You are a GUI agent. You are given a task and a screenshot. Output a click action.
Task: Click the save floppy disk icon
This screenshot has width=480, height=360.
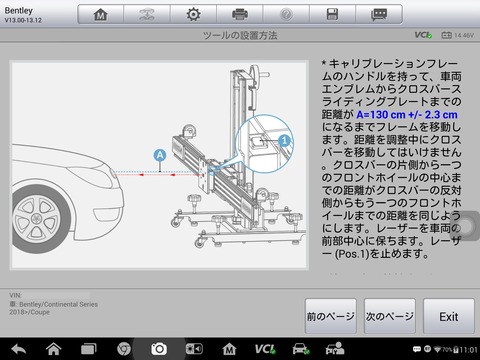coord(332,15)
